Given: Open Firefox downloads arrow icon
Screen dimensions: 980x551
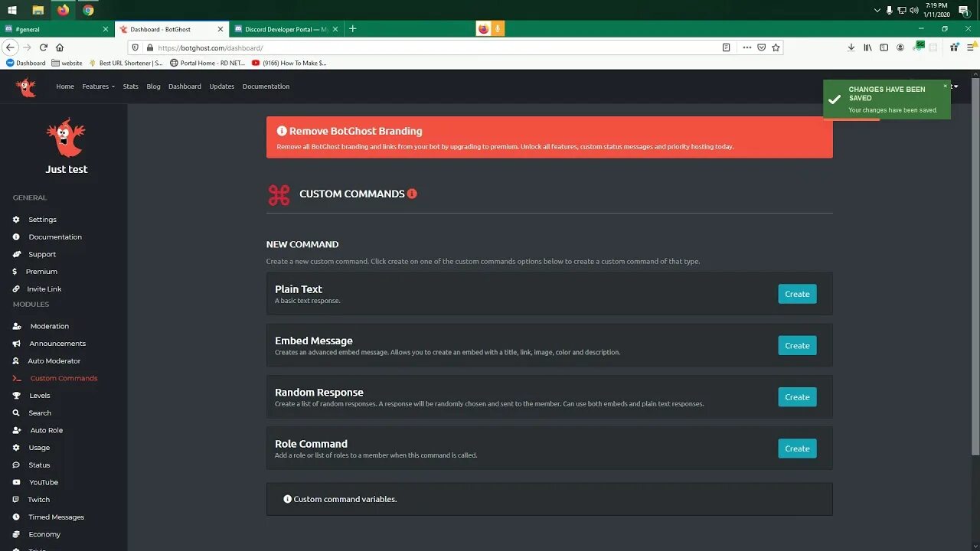Looking at the screenshot, I should click(x=851, y=47).
